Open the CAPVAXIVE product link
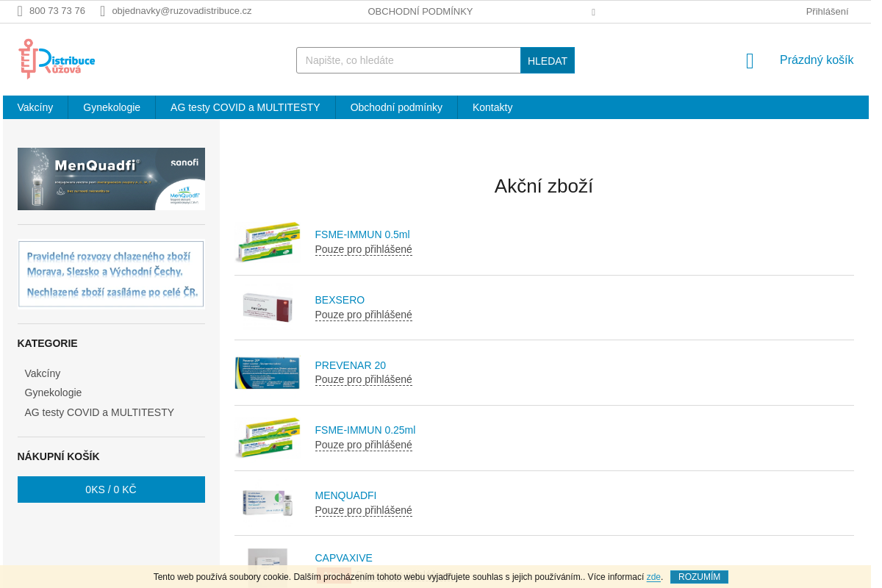The image size is (882, 588). tap(344, 558)
